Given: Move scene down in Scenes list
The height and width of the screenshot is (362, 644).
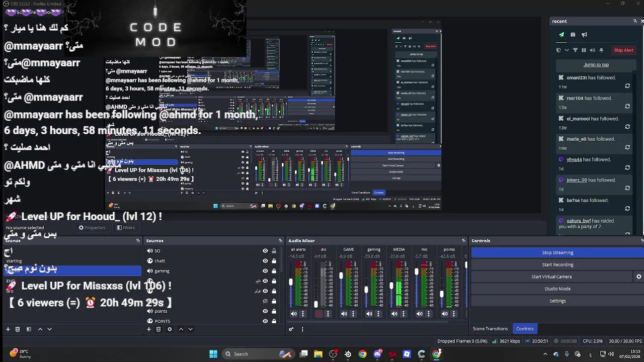Looking at the screenshot, I should (x=49, y=329).
